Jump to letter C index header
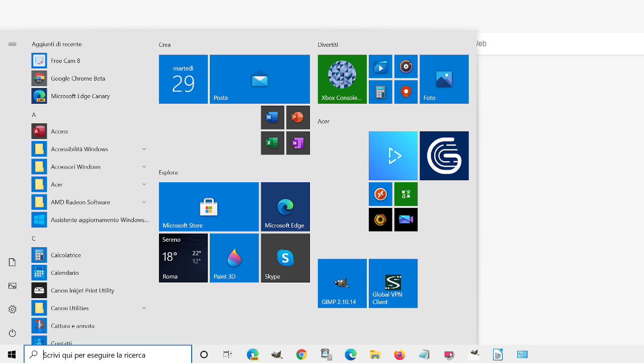This screenshot has height=363, width=644. point(34,239)
